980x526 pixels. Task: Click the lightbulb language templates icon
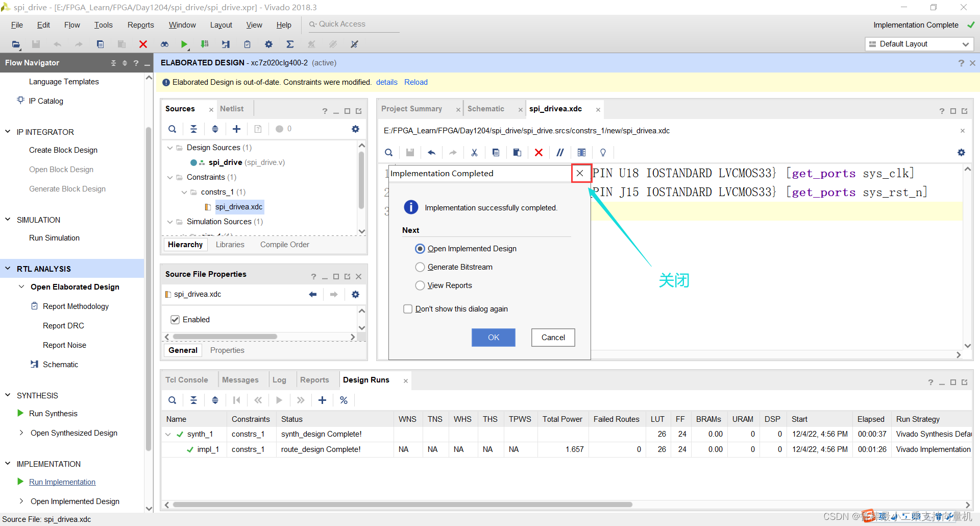click(603, 152)
